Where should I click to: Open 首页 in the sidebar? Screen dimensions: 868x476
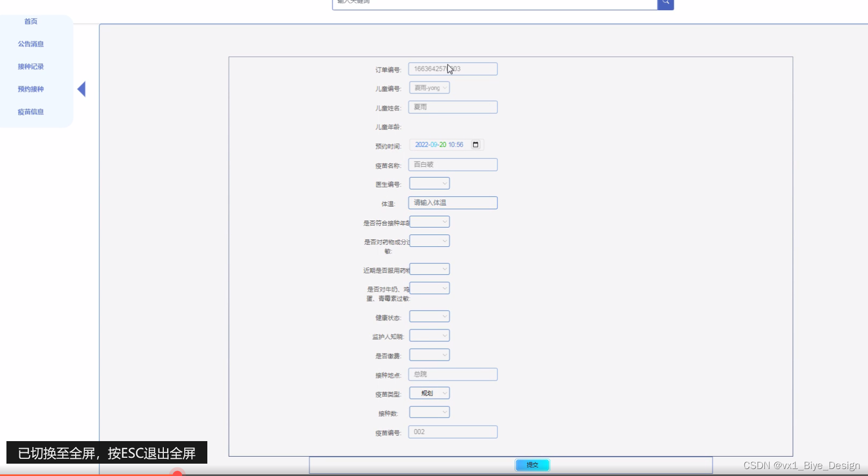pyautogui.click(x=31, y=21)
